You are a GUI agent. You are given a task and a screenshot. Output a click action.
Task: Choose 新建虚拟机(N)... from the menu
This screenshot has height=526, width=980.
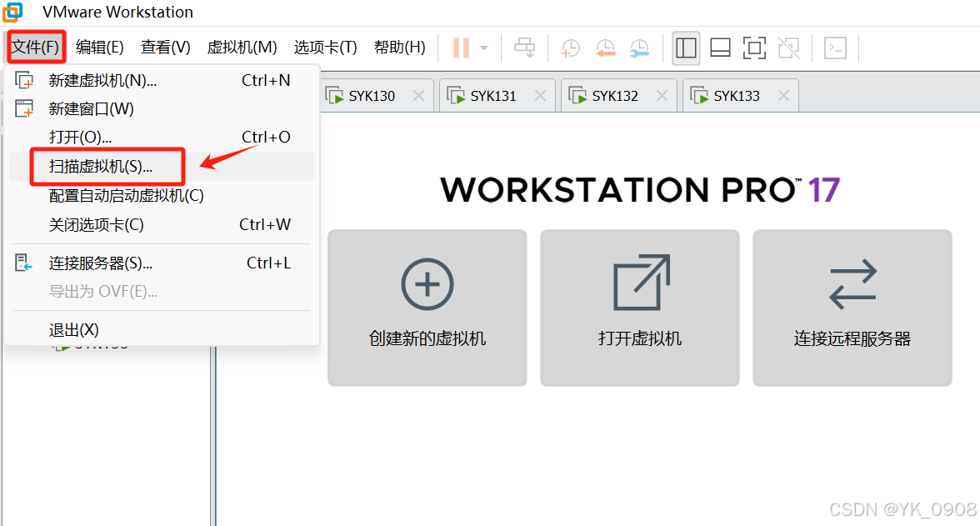(162, 81)
